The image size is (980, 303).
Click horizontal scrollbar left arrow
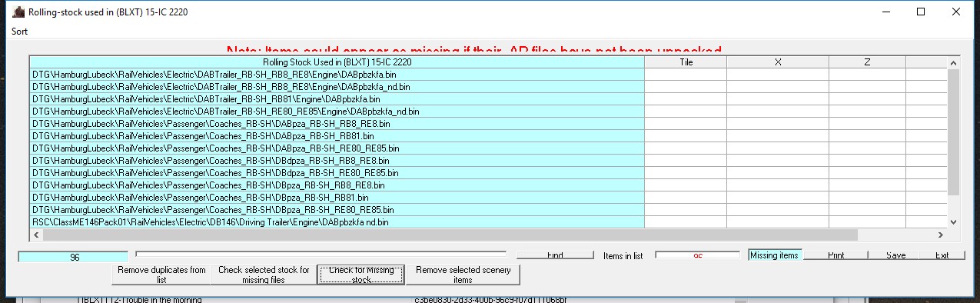pyautogui.click(x=36, y=235)
